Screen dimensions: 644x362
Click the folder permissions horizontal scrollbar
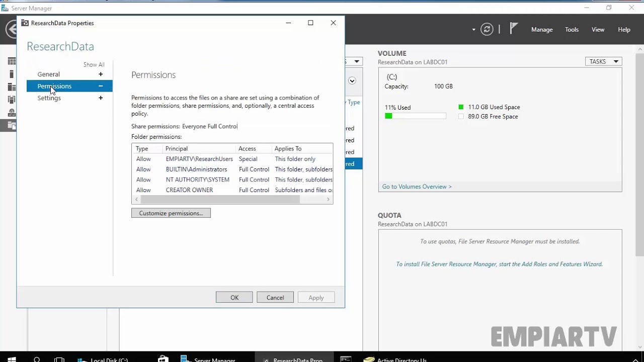click(x=220, y=200)
